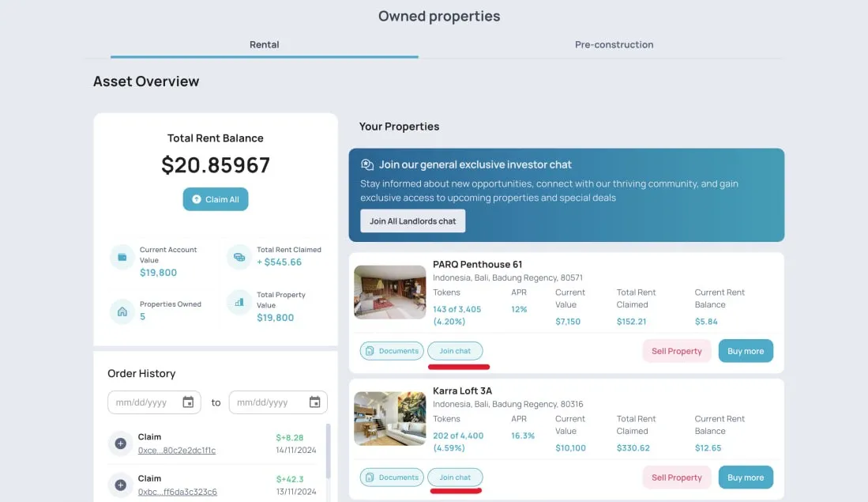Screen dimensions: 868x502
Task: Expand the 13/11/2024 Claim plus icon
Action: tap(120, 485)
